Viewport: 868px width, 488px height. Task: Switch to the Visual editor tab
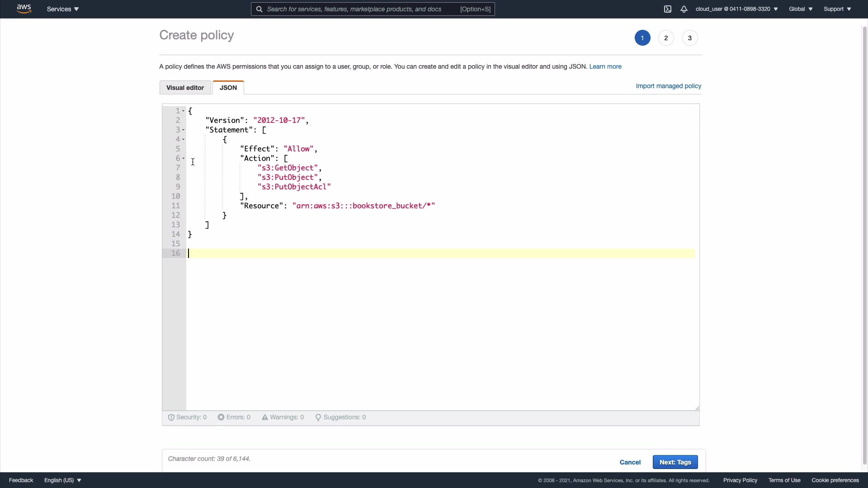[185, 88]
